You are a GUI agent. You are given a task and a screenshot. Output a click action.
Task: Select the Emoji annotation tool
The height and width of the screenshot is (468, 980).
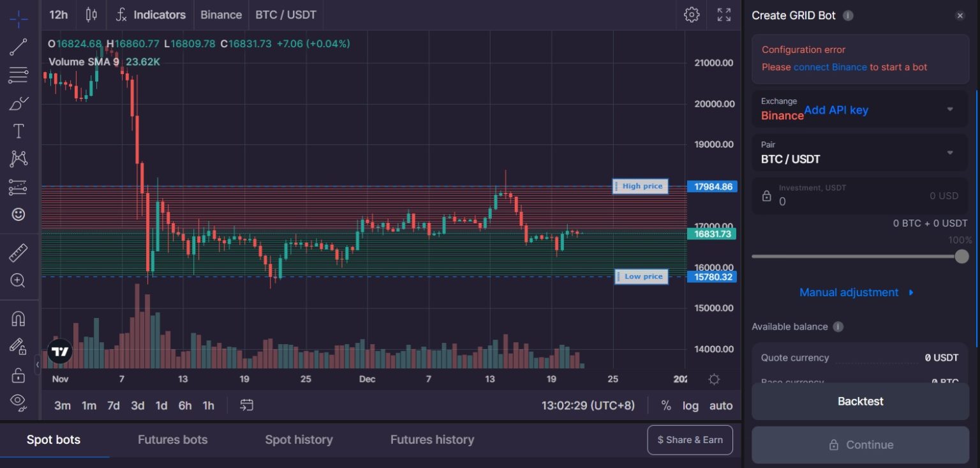point(18,215)
